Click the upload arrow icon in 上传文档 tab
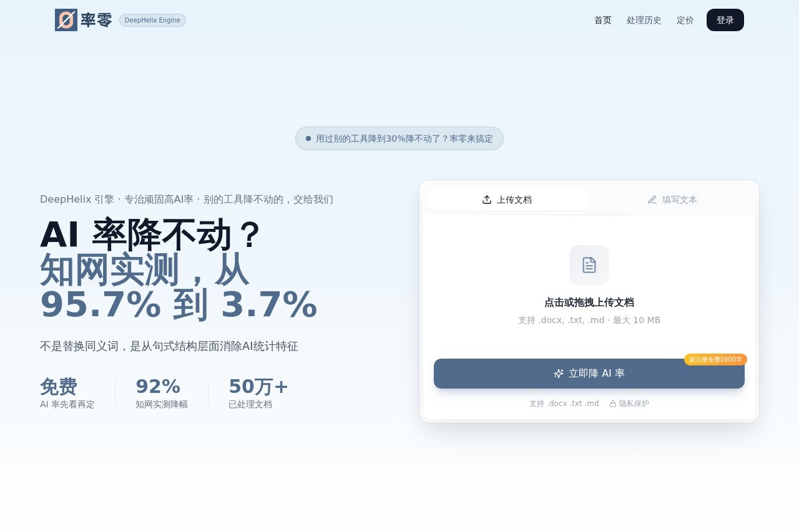 coord(487,200)
